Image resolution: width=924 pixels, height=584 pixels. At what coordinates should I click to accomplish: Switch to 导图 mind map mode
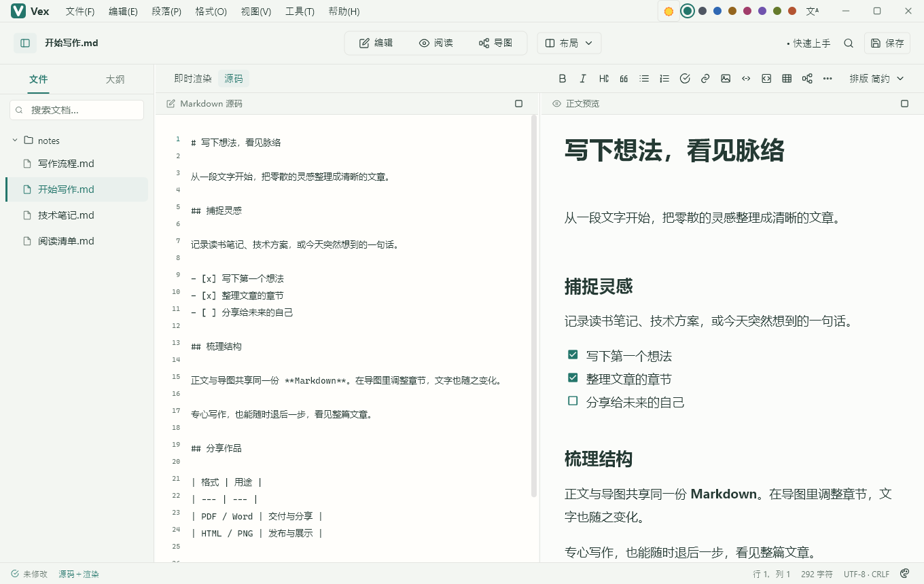point(496,43)
